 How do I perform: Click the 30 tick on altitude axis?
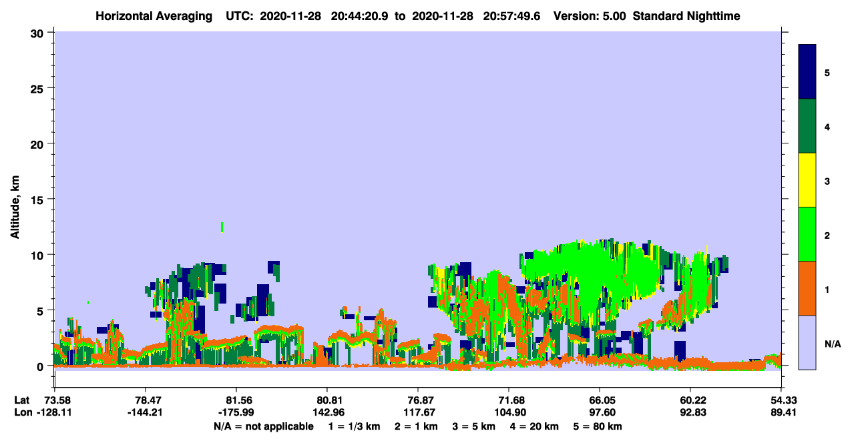point(39,32)
